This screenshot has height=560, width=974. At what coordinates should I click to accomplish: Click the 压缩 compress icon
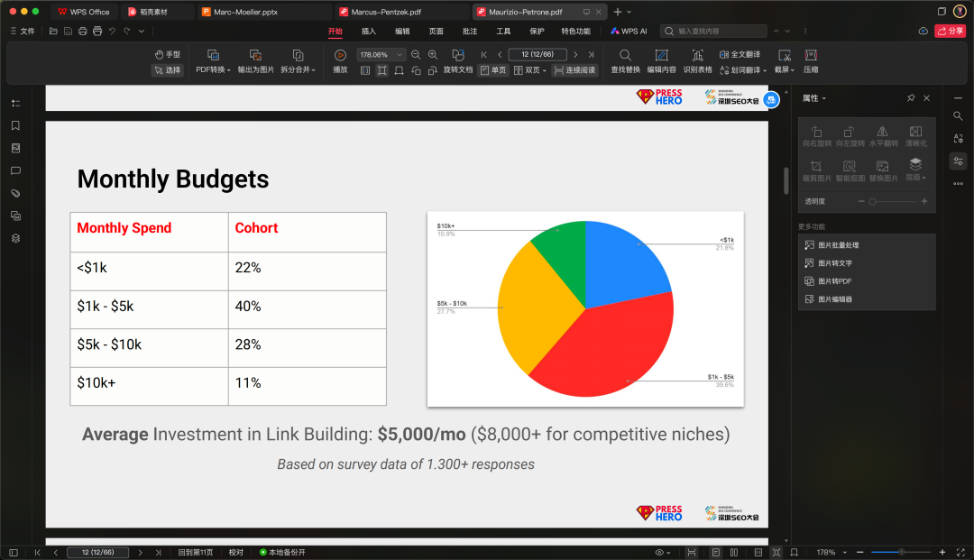pos(811,55)
